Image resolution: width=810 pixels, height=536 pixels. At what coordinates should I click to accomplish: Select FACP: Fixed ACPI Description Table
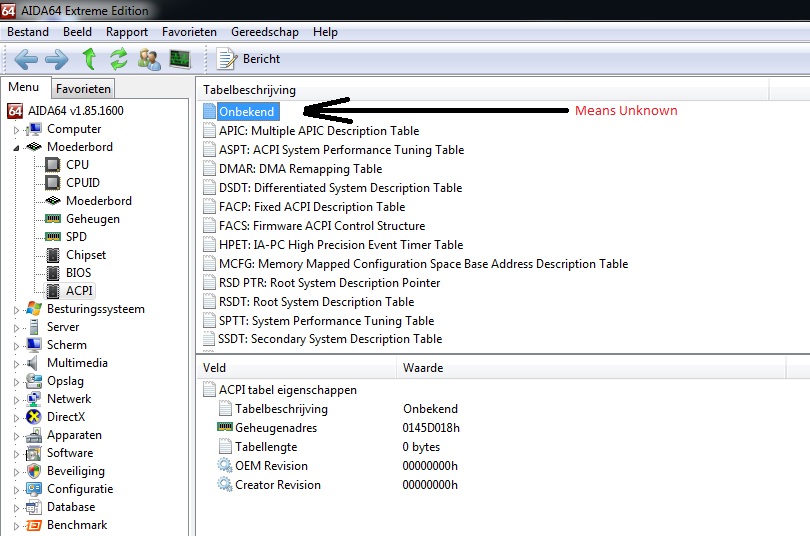click(x=312, y=207)
